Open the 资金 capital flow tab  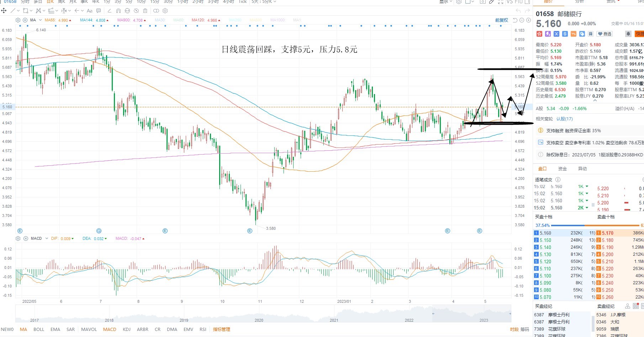pos(563,169)
